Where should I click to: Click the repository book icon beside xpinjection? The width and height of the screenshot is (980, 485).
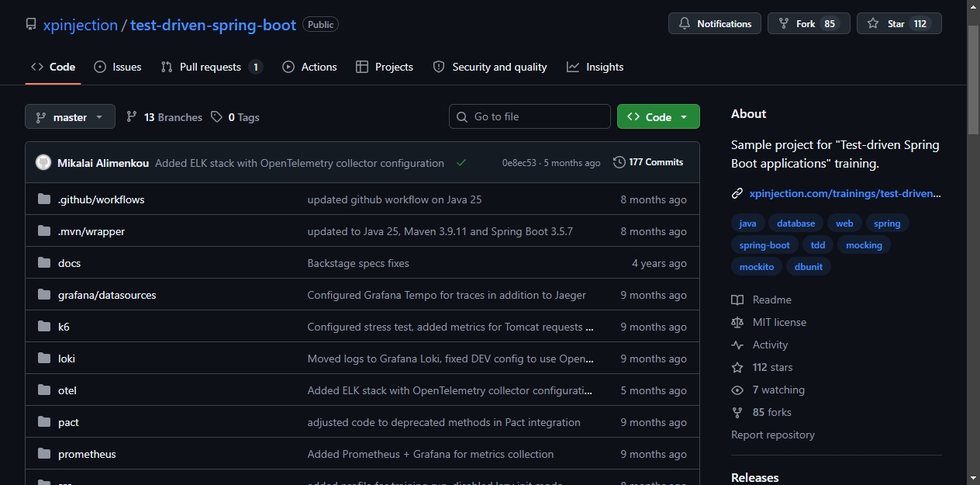pos(31,24)
